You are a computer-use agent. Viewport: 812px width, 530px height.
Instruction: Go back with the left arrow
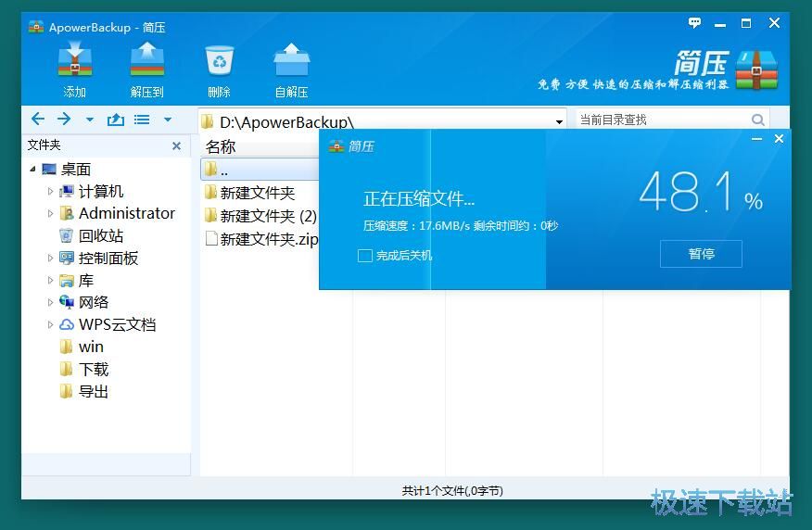[x=38, y=119]
